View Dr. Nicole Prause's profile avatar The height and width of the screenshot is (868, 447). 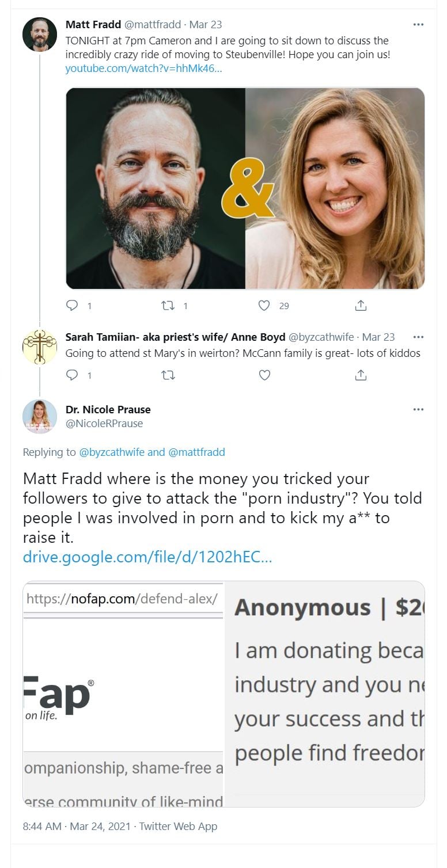pyautogui.click(x=40, y=416)
